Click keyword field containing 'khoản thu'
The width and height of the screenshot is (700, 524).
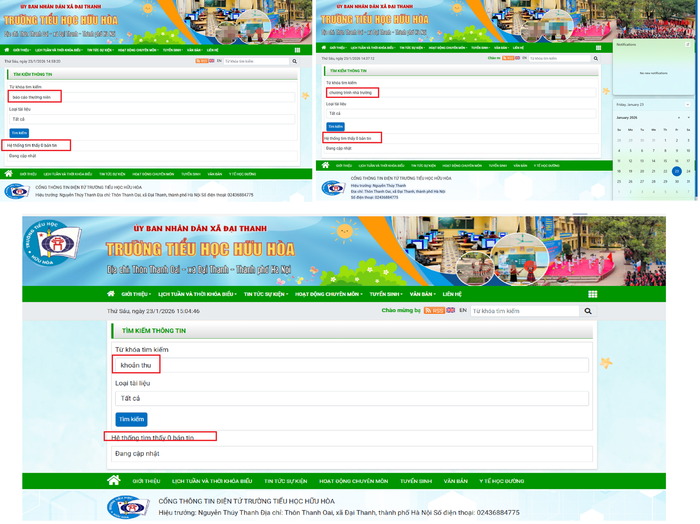pos(351,365)
